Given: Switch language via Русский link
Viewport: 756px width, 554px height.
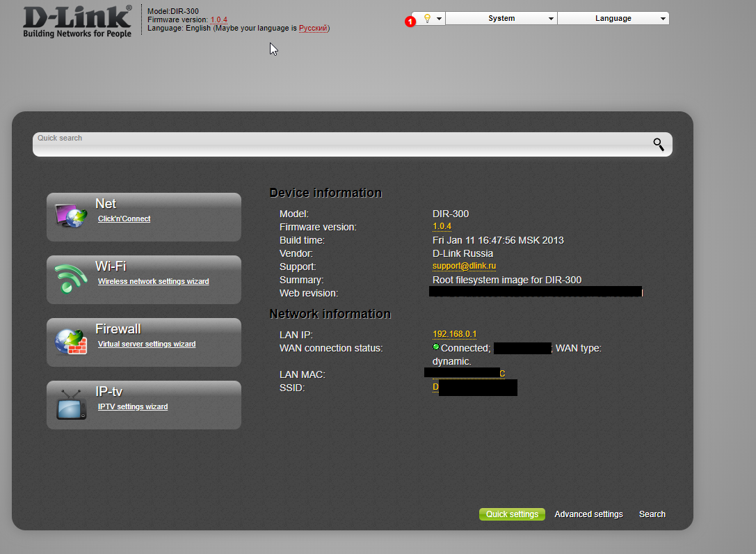Looking at the screenshot, I should coord(313,28).
